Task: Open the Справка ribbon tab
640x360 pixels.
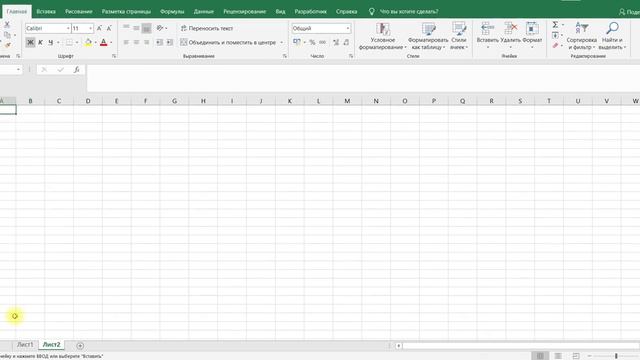Action: point(347,11)
